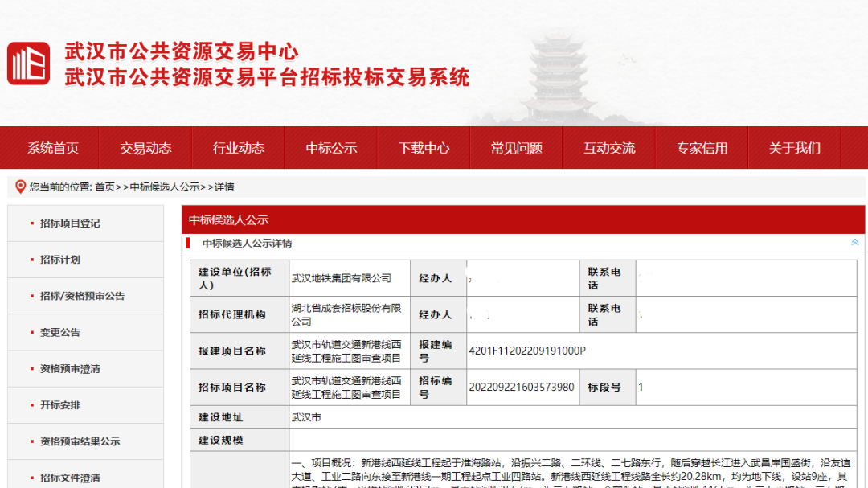Open 资格预审结果公示 in the sidebar

[x=80, y=441]
